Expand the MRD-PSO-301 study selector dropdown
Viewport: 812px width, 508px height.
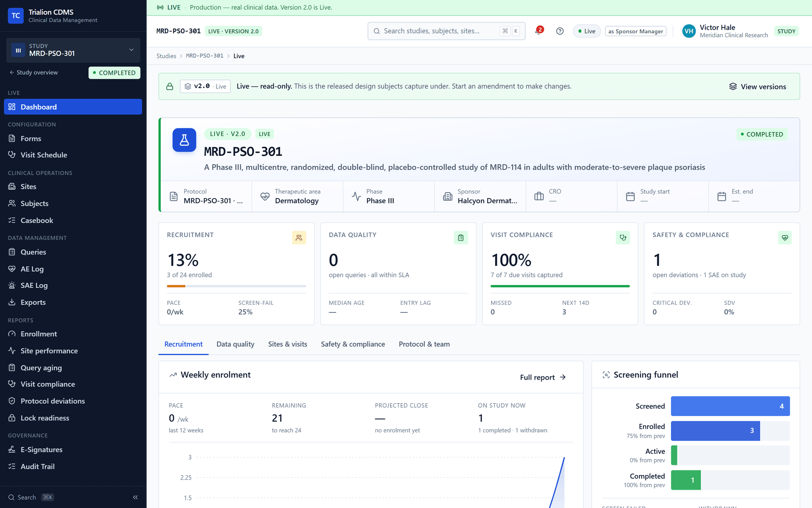pyautogui.click(x=73, y=50)
